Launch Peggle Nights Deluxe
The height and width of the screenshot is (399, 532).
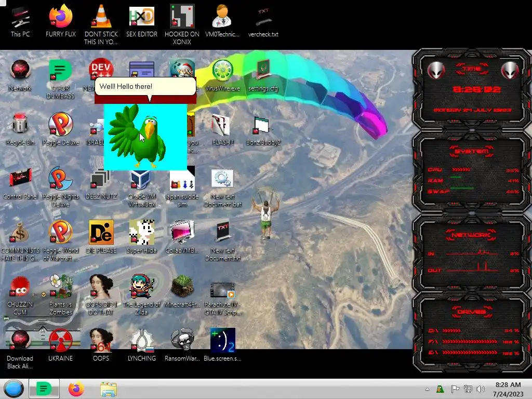pos(60,187)
